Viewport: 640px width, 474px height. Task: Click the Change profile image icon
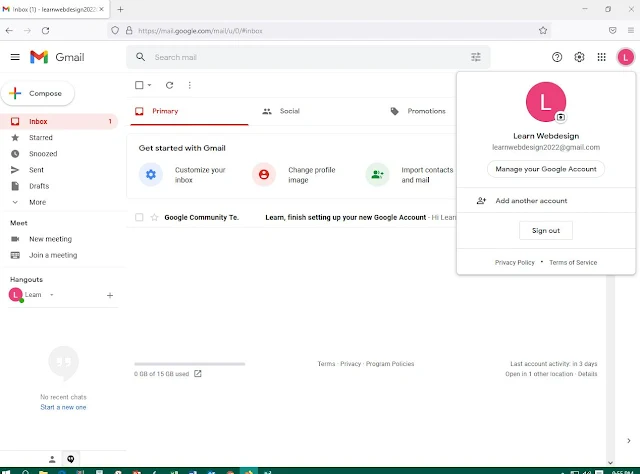pos(264,175)
